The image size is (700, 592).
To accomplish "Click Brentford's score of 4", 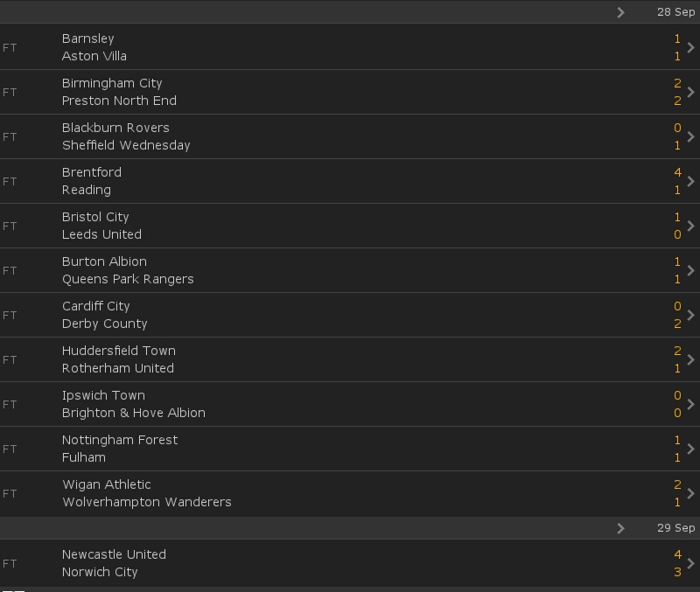I will [x=677, y=172].
